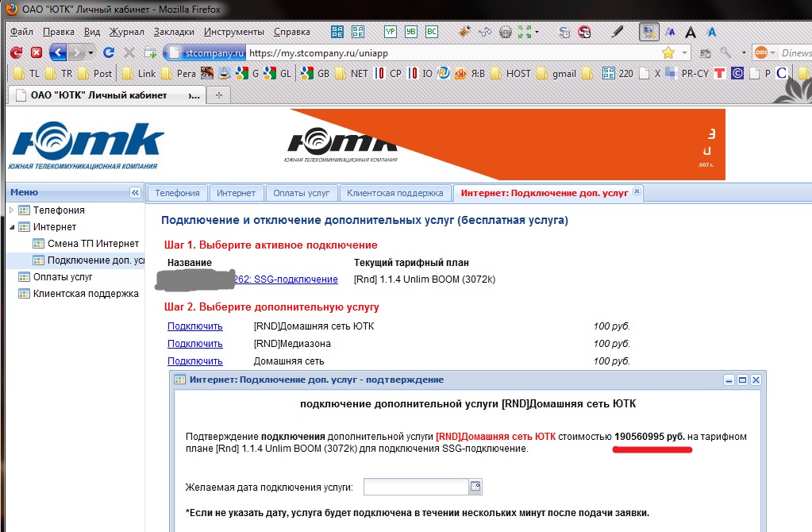Screen dimensions: 812x532
Task: Click the green УВ toolbar icon
Action: [411, 32]
